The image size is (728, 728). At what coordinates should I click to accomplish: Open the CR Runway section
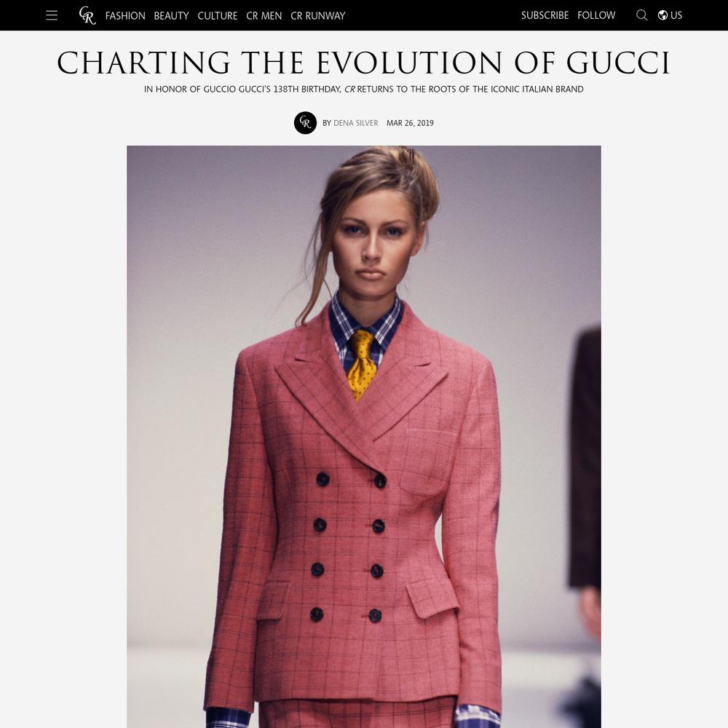[318, 16]
